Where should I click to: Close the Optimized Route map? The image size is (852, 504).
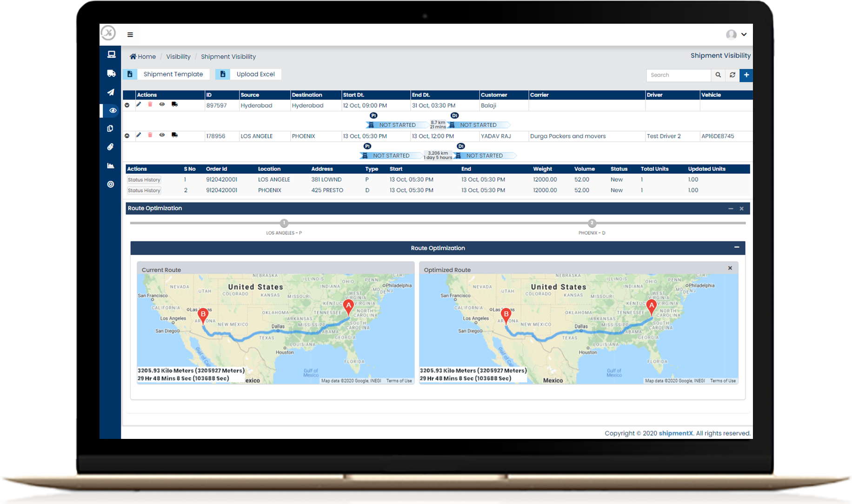pyautogui.click(x=730, y=268)
